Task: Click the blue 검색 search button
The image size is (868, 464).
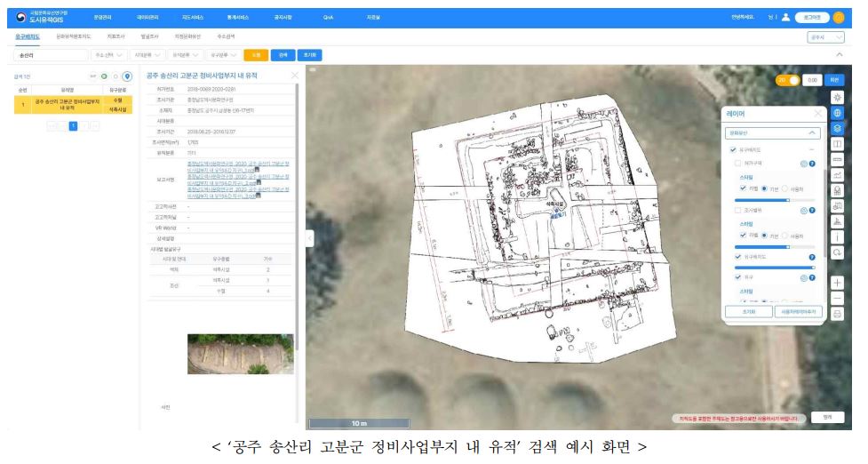Action: click(x=283, y=55)
